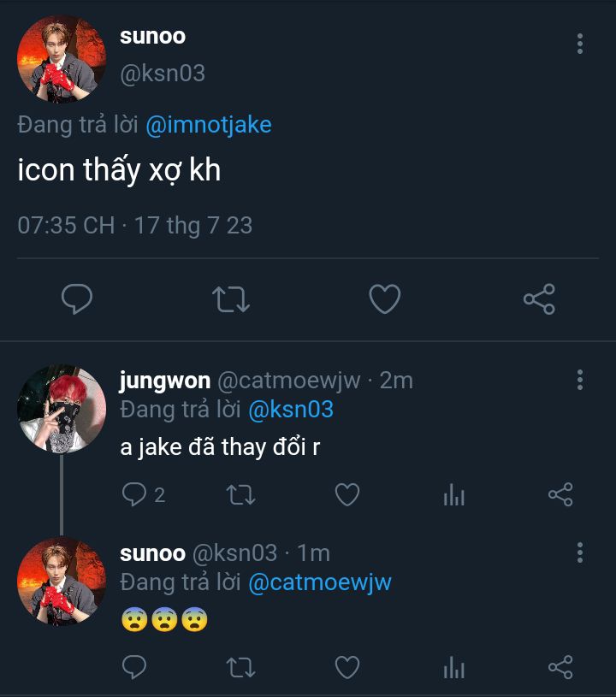Open more options for the main tweet
The image size is (616, 697).
point(580,44)
